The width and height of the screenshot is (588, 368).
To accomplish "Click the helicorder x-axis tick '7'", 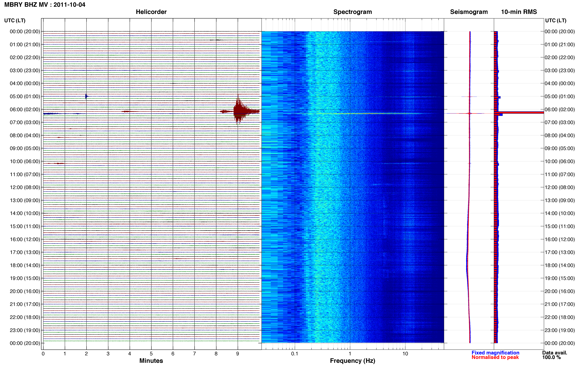I will (195, 354).
